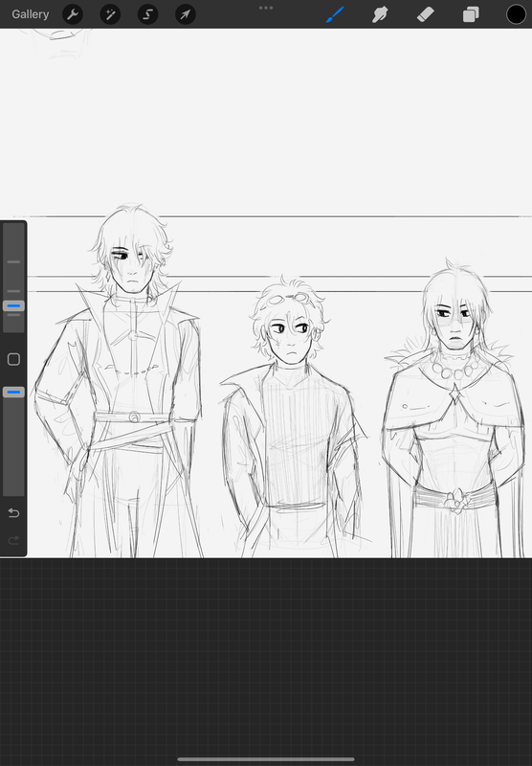Tap the three-dot multitasking control
This screenshot has height=766, width=532.
pyautogui.click(x=266, y=8)
